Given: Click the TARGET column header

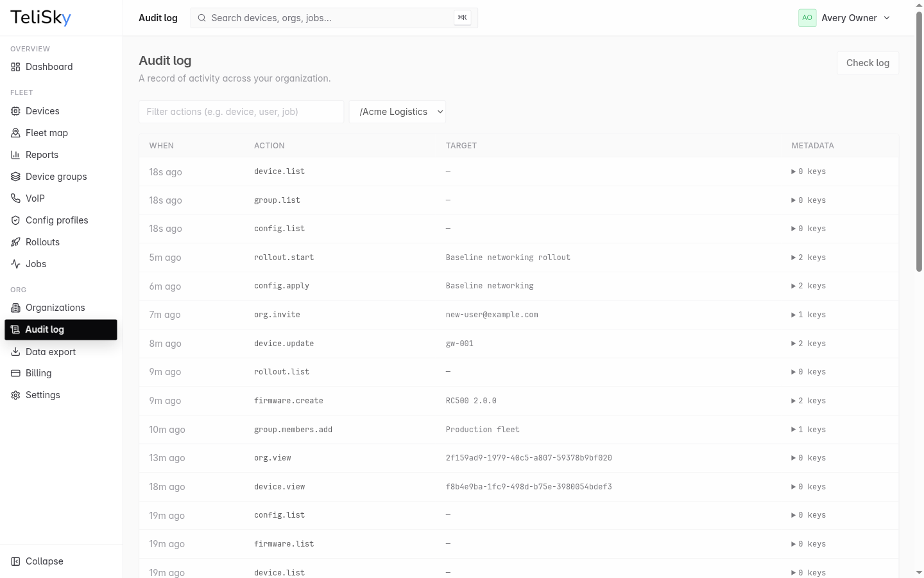Looking at the screenshot, I should (x=461, y=146).
